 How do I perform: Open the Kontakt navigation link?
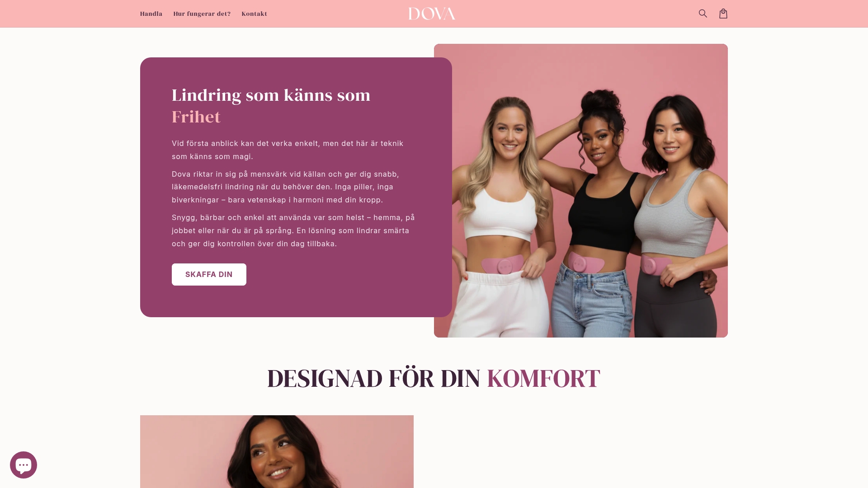click(254, 14)
